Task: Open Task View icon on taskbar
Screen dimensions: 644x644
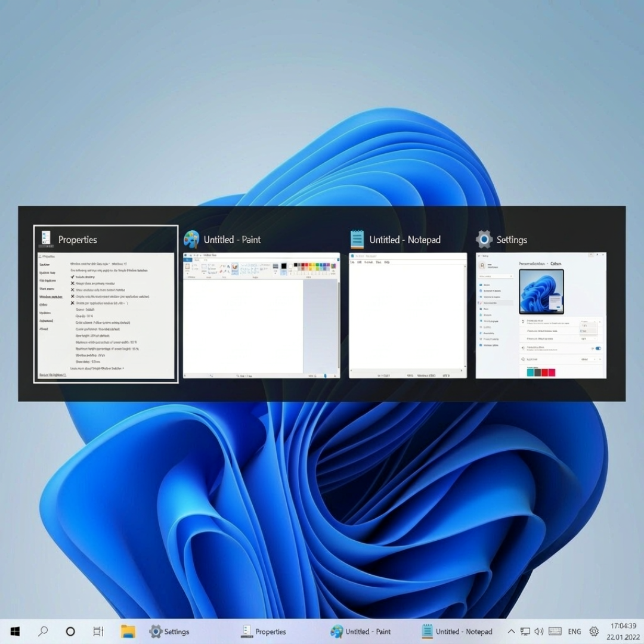Action: (x=98, y=631)
